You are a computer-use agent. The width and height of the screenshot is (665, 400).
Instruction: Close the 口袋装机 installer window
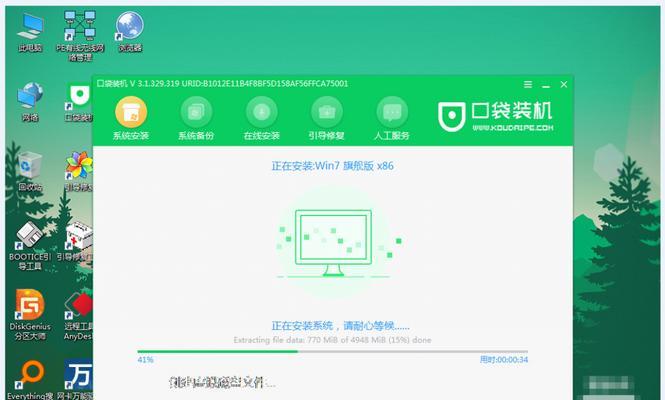pos(564,84)
